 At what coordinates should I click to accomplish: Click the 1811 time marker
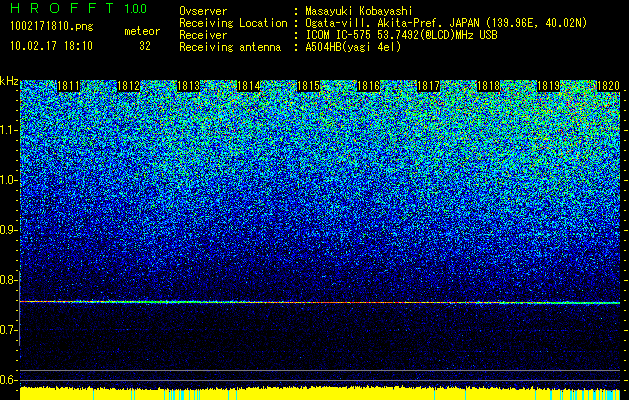tap(69, 86)
